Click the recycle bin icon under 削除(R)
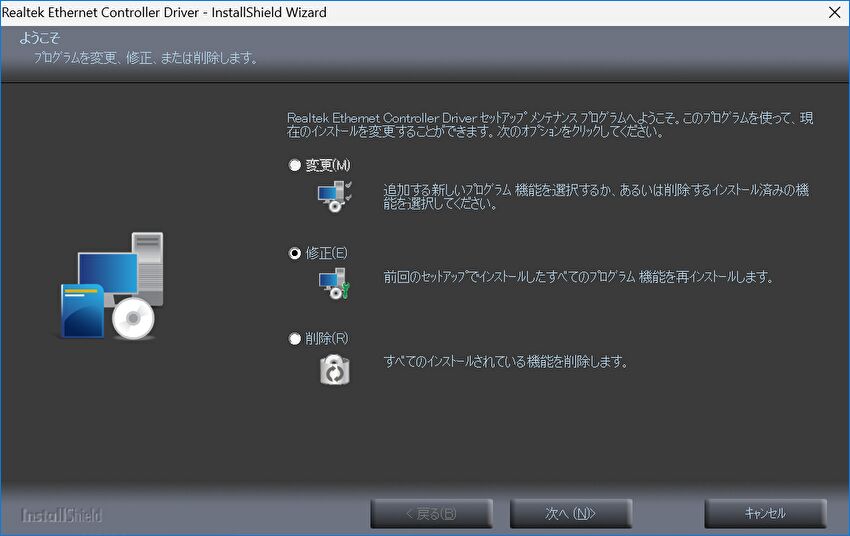 click(x=334, y=369)
